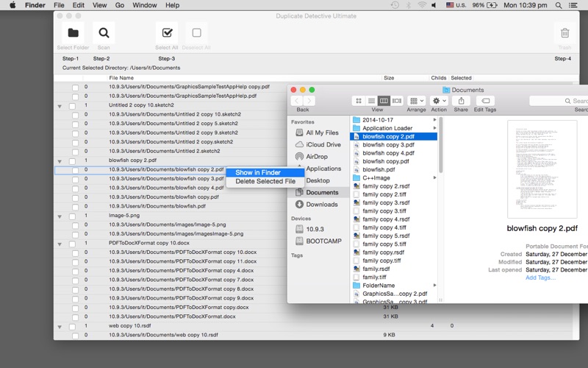
Task: Open Spotlight search in the menu bar
Action: tap(559, 5)
